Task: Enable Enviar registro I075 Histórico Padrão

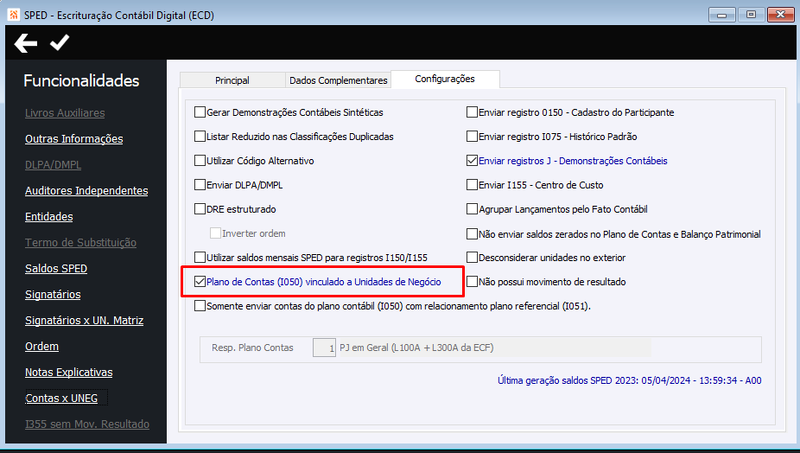Action: tap(472, 136)
